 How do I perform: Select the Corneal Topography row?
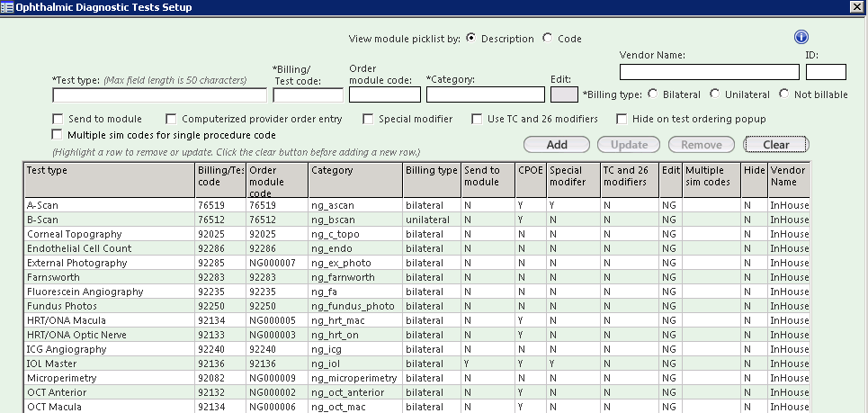[x=416, y=234]
